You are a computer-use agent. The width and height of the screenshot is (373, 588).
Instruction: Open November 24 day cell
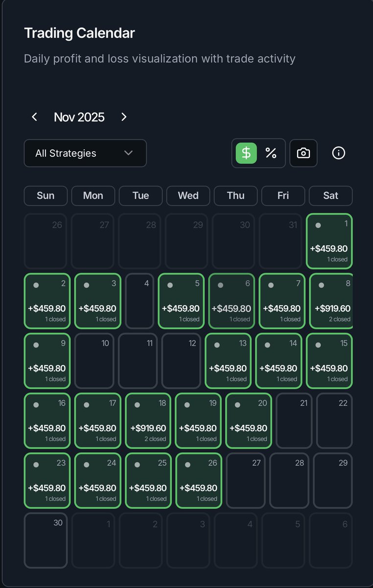(x=97, y=480)
